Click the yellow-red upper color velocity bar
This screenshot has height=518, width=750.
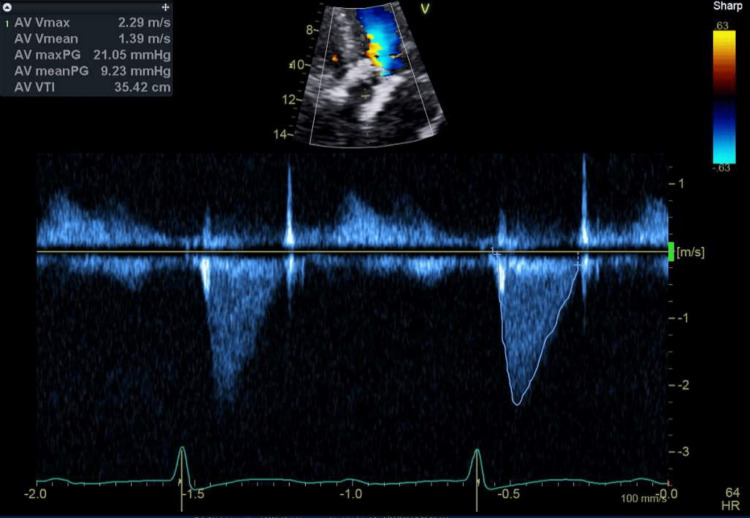point(724,62)
